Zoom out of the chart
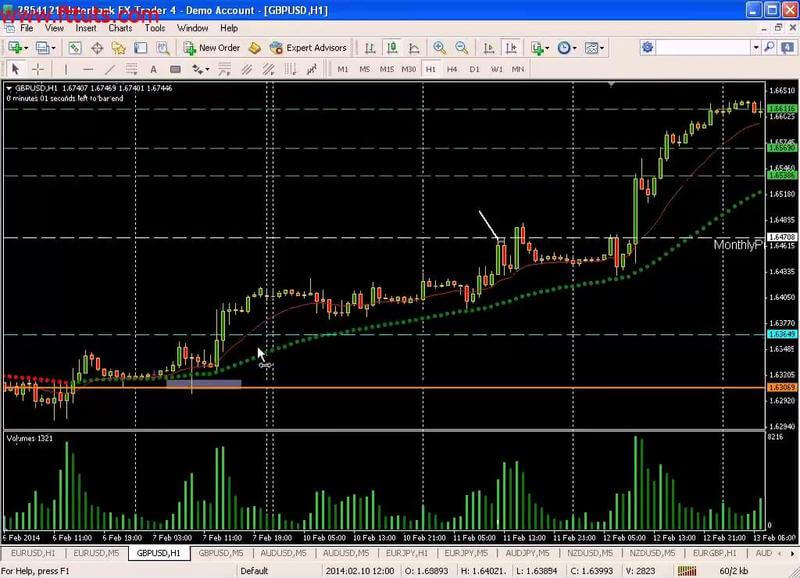Viewport: 800px width, 578px height. pos(462,48)
